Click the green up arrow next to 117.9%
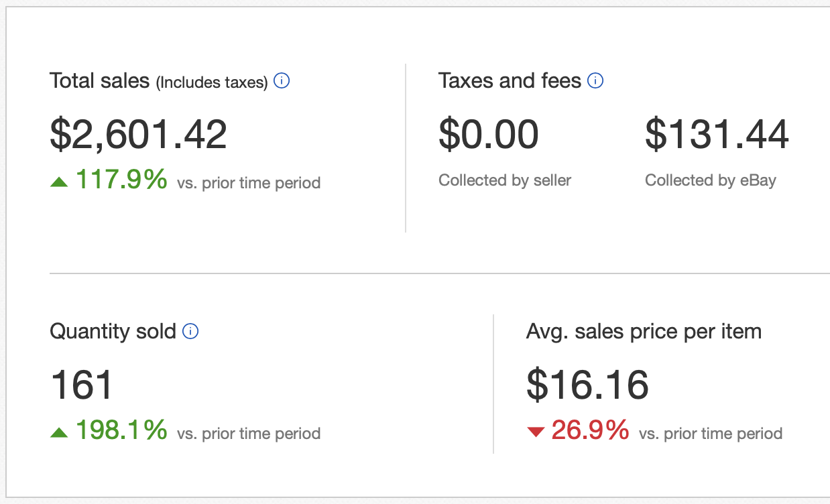This screenshot has width=830, height=504. [59, 182]
